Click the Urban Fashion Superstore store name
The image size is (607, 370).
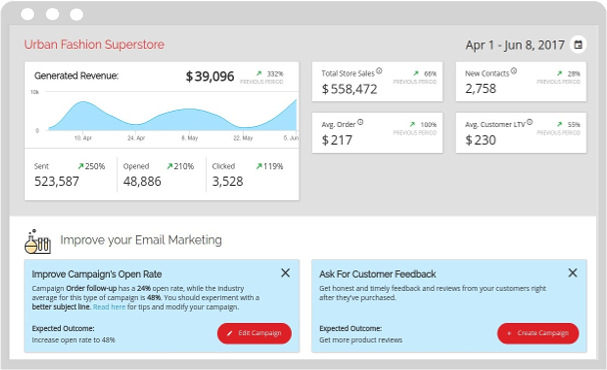pos(94,45)
